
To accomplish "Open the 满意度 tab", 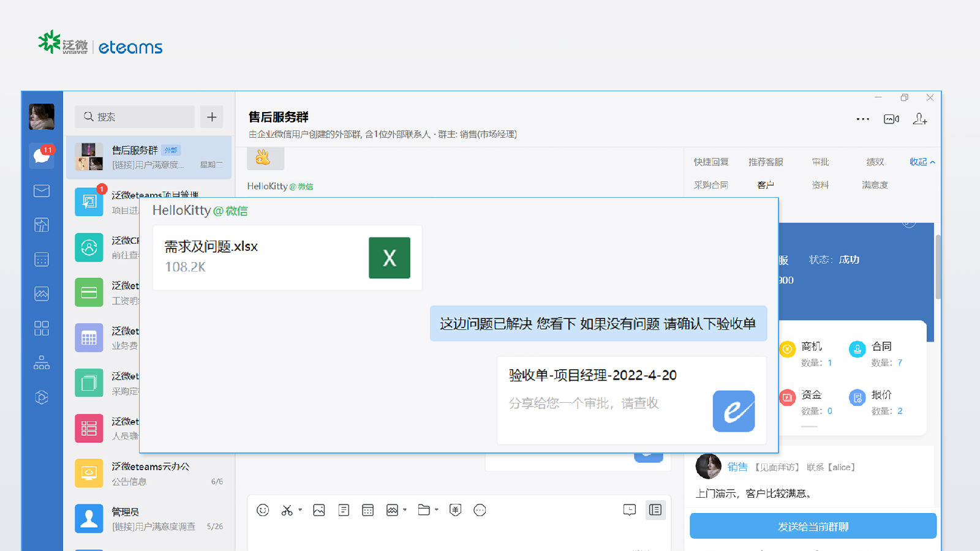I will click(875, 185).
